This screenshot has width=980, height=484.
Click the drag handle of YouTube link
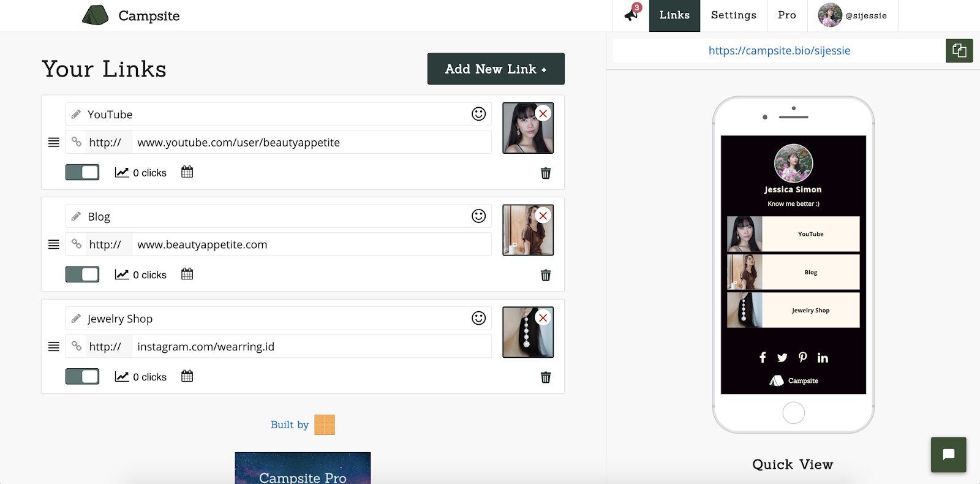54,142
